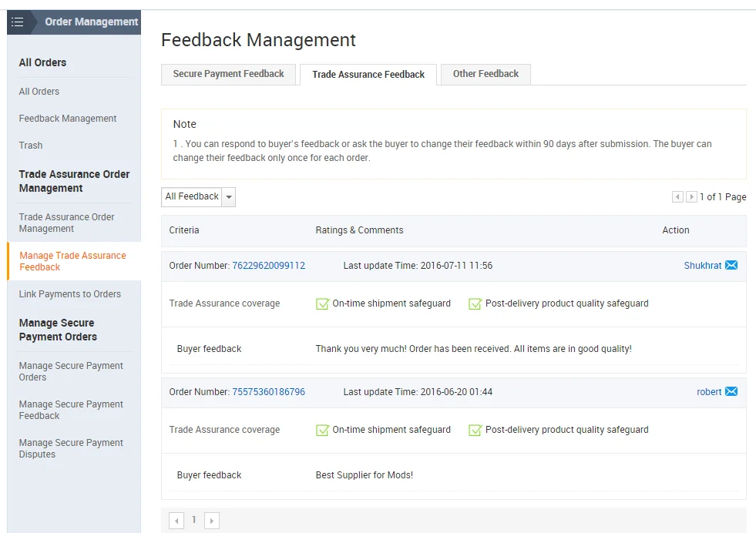This screenshot has width=756, height=533.
Task: Click On-time shipment safeguard checkmark for Shukhrat's order
Action: coord(322,303)
